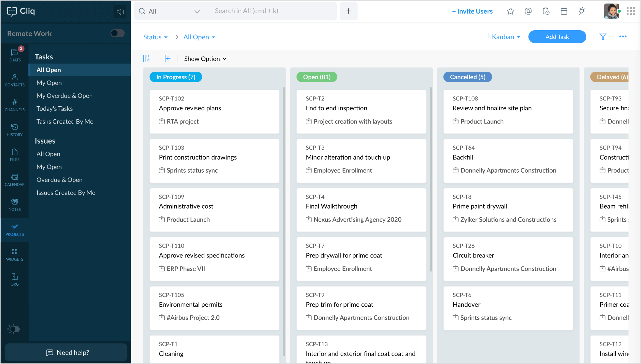Click the In Progress (7) label

coord(176,77)
